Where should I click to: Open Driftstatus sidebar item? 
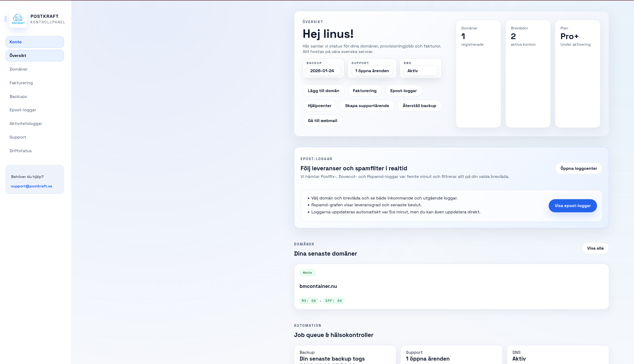(20, 151)
